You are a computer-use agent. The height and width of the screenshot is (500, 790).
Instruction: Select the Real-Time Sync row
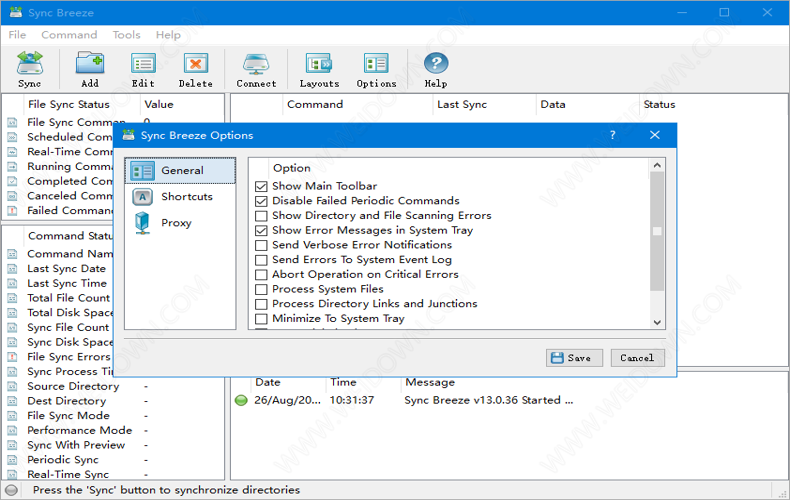pos(113,474)
